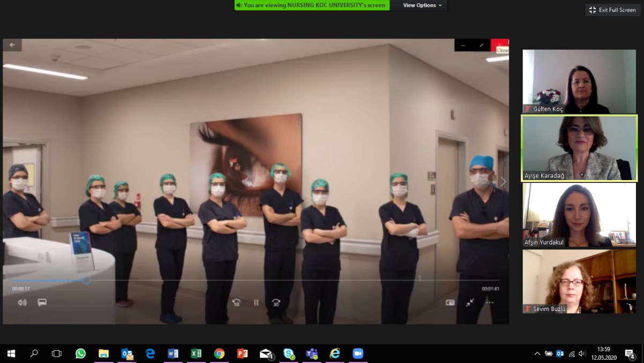644x363 pixels.
Task: Open PowerPoint from the taskbar
Action: coord(242,353)
